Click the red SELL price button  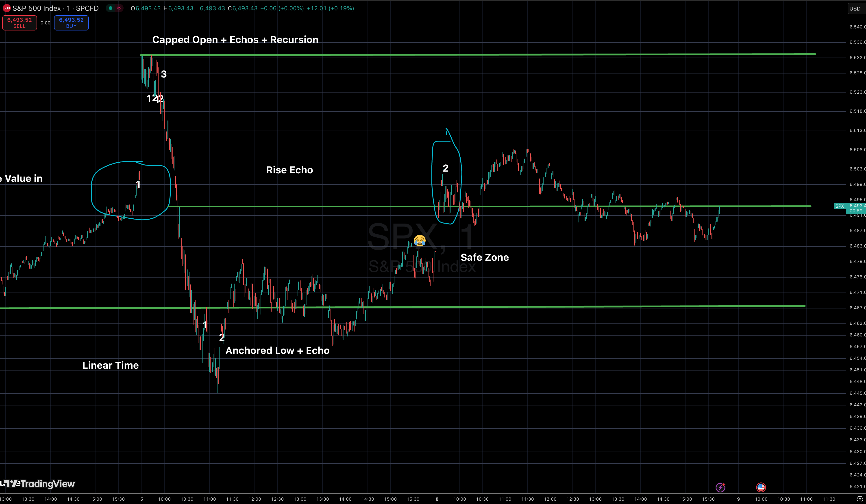(x=20, y=23)
